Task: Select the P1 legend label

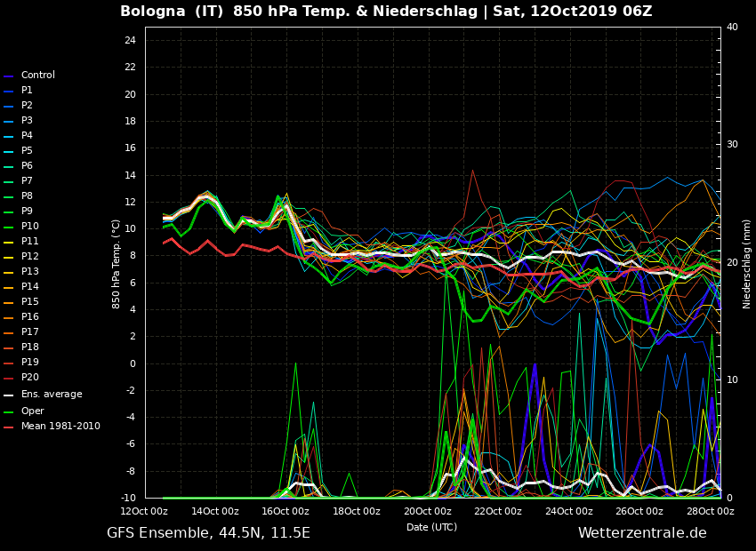Action: tap(27, 91)
